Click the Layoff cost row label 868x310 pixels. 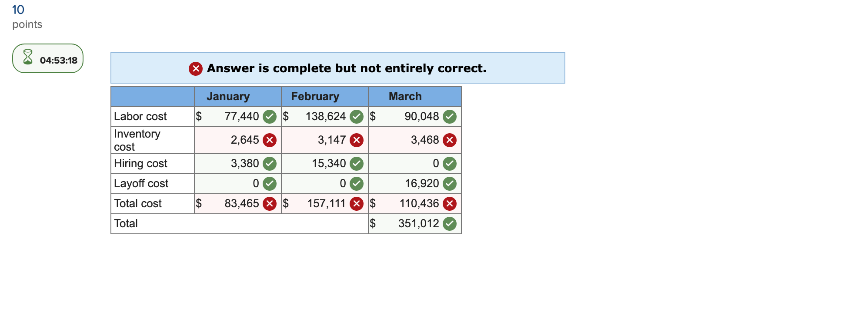pyautogui.click(x=141, y=184)
